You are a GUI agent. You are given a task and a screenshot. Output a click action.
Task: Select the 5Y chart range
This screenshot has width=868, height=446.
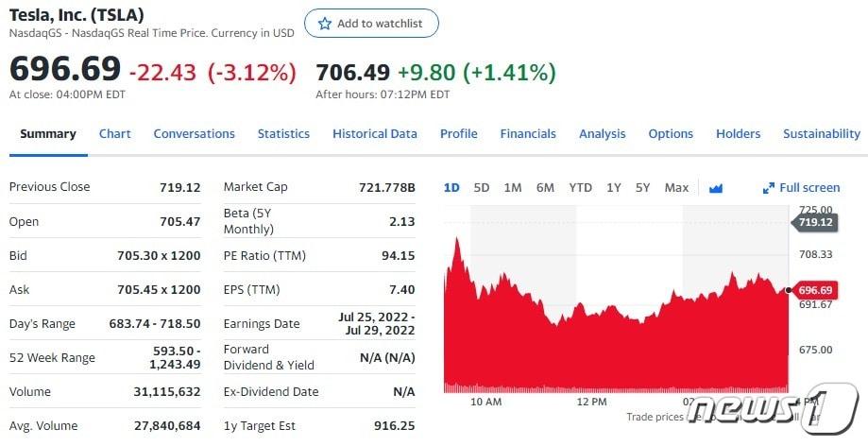[643, 188]
